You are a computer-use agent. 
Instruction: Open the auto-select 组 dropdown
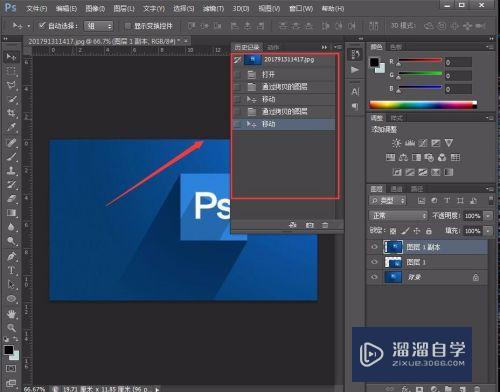99,26
